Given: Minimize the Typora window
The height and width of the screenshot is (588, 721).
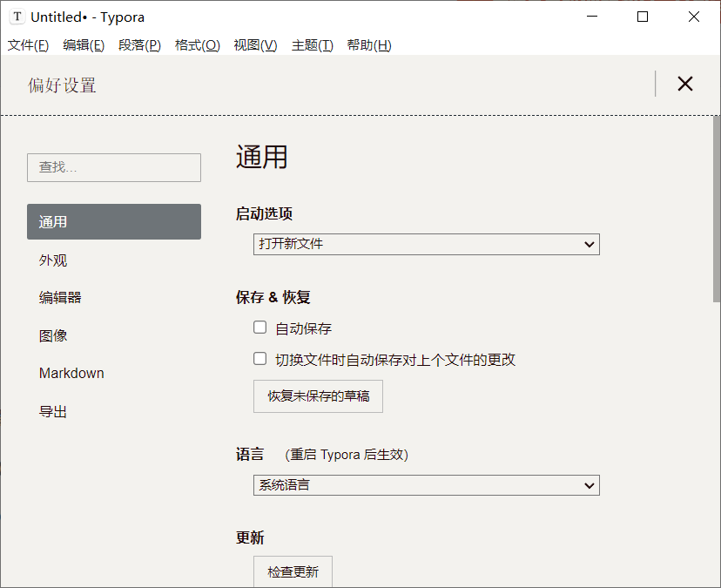Looking at the screenshot, I should click(x=592, y=17).
